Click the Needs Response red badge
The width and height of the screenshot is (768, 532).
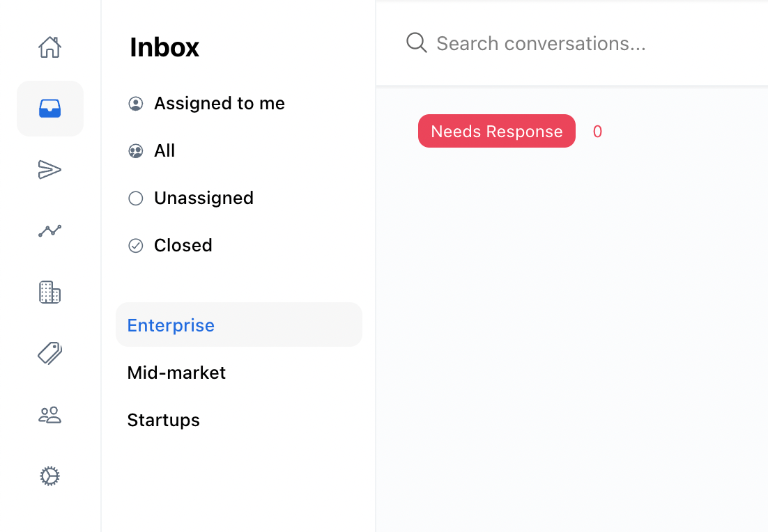(496, 132)
